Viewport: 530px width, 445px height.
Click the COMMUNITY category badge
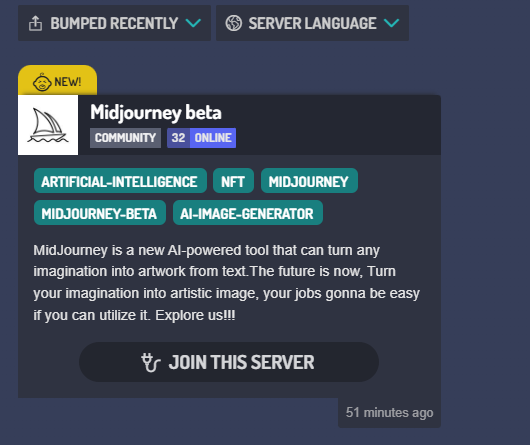125,138
